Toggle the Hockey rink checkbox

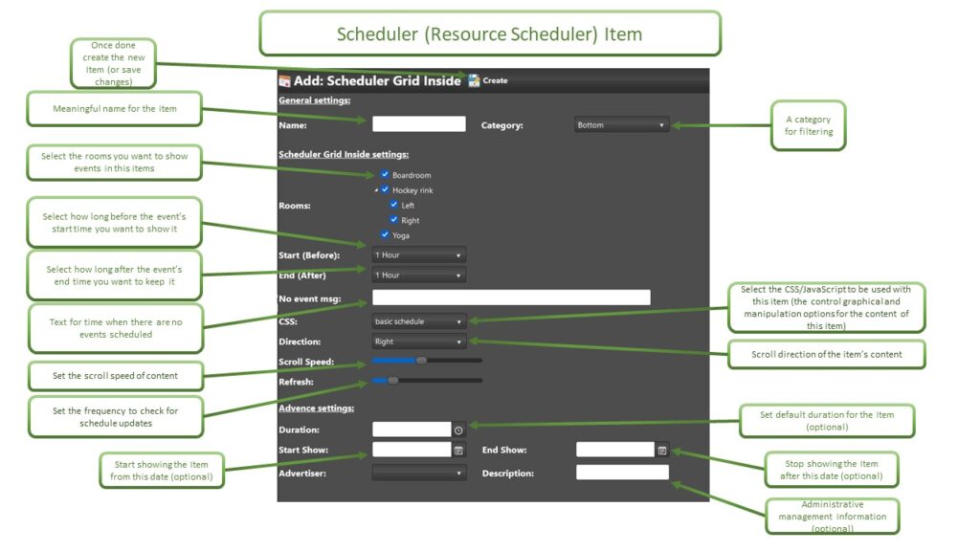tap(385, 190)
